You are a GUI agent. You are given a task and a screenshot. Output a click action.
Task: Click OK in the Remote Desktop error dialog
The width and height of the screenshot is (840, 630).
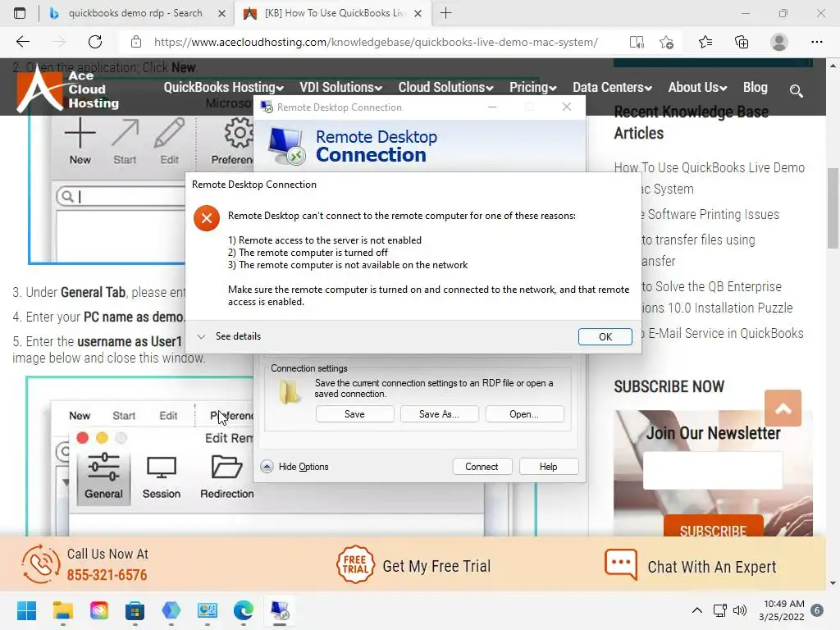pyautogui.click(x=605, y=336)
